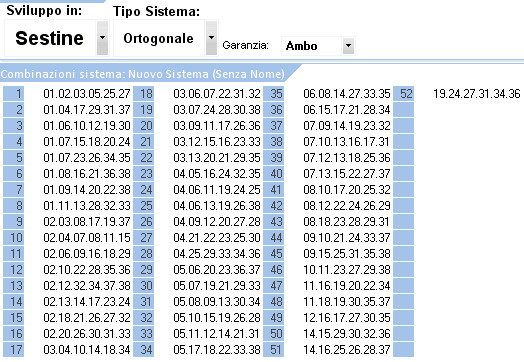
Task: Click combination 03.06.07.22.31.32
Action: click(x=217, y=94)
